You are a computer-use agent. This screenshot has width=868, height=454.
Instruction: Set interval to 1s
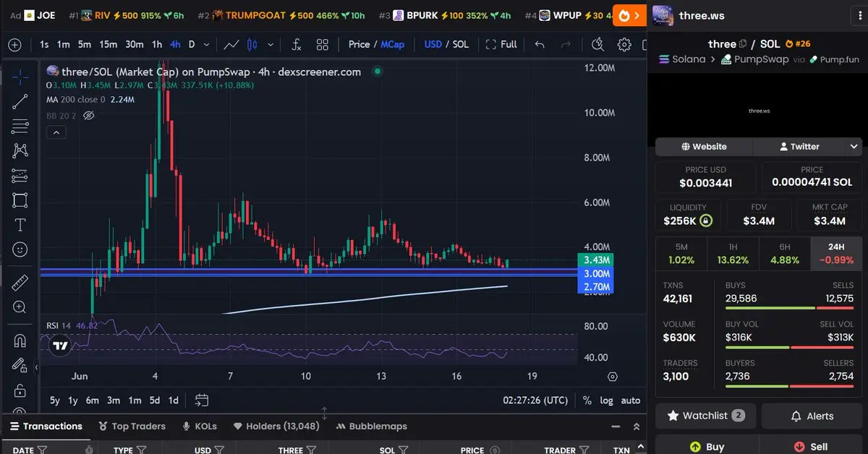[44, 45]
